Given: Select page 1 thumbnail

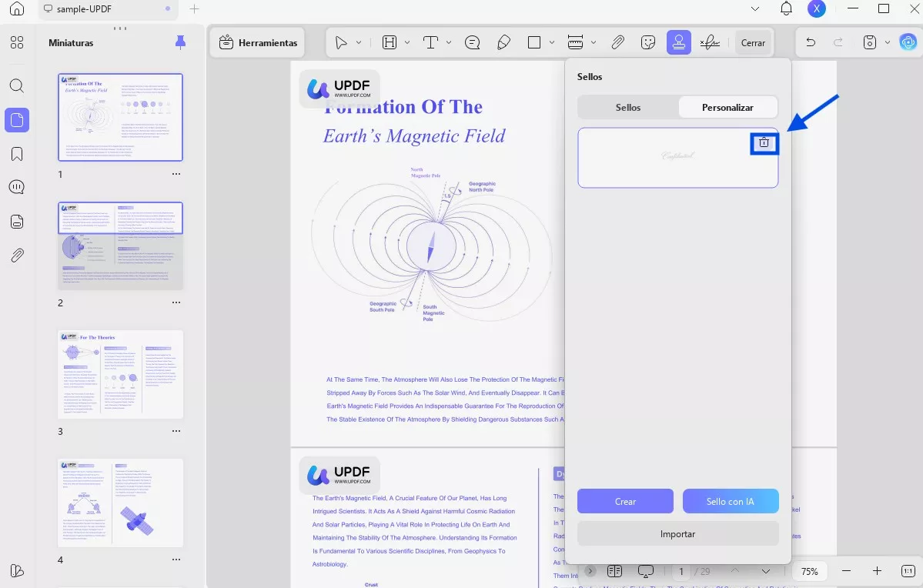Looking at the screenshot, I should [x=121, y=117].
